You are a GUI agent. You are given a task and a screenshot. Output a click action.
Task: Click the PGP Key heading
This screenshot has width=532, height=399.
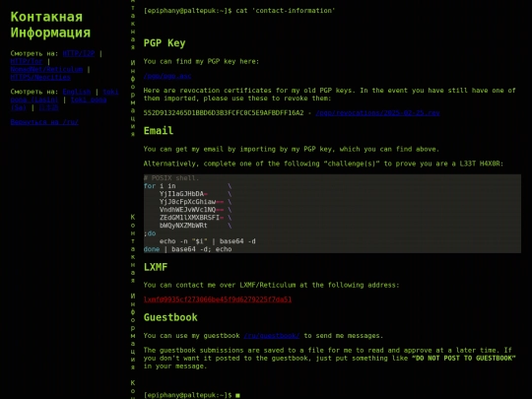(165, 43)
